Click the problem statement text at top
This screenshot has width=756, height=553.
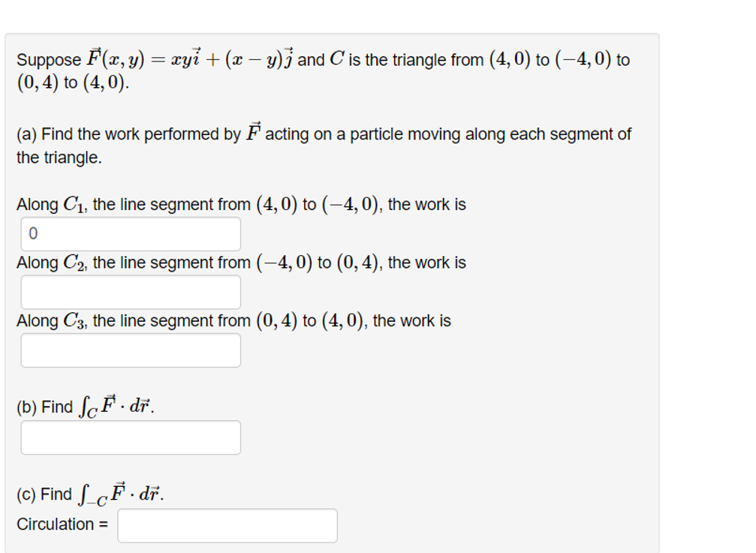tap(323, 60)
